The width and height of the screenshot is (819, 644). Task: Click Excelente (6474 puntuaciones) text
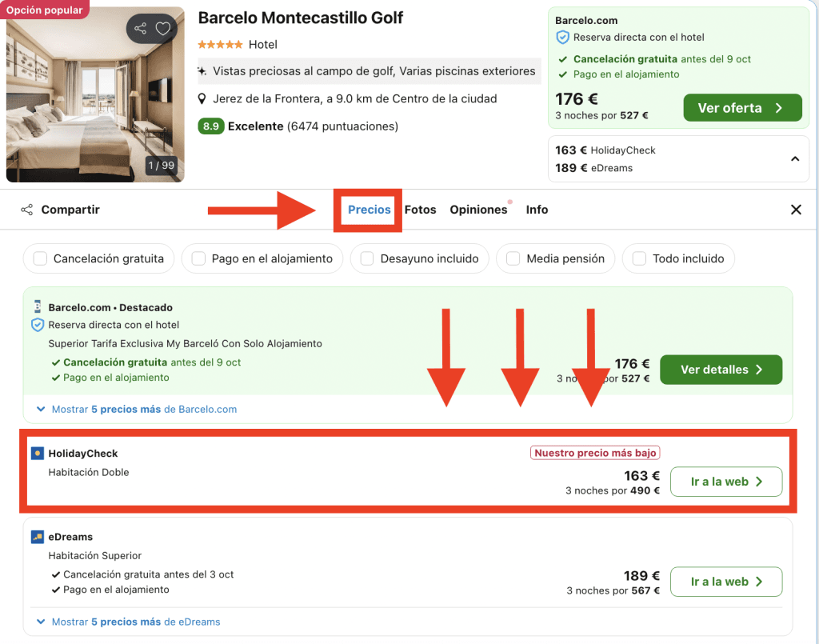pos(313,126)
